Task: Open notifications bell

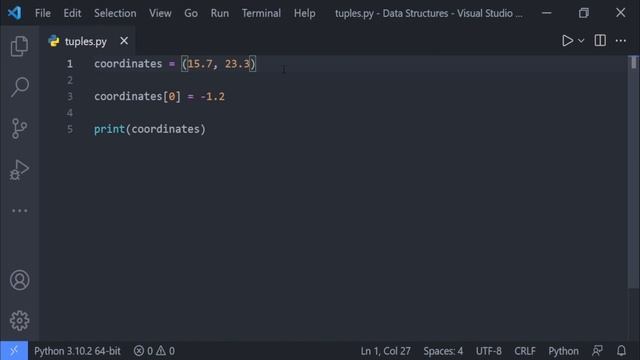Action: pos(621,351)
